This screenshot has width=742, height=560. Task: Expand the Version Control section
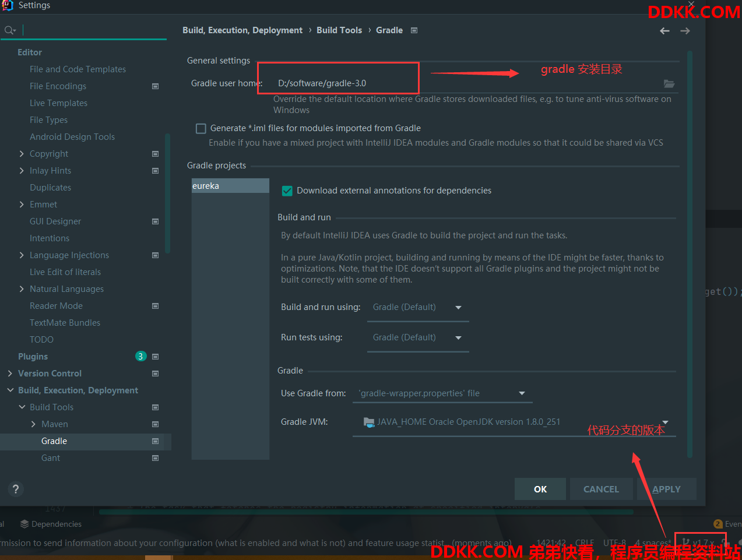pos(10,374)
